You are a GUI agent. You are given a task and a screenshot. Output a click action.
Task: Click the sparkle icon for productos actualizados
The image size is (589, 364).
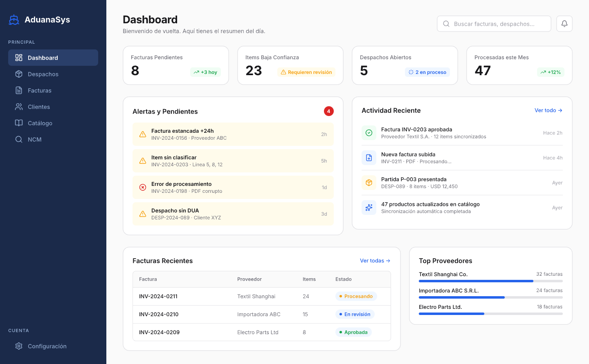pyautogui.click(x=369, y=208)
